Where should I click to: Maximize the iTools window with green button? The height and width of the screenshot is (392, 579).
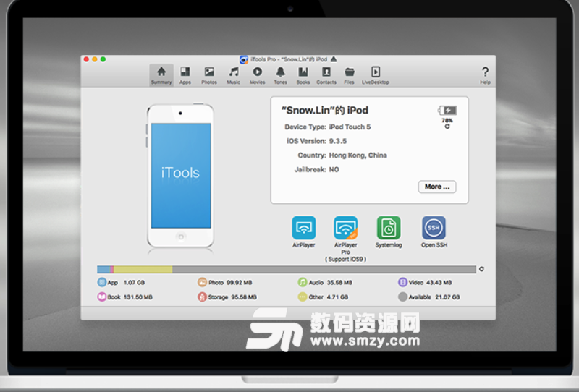point(103,59)
